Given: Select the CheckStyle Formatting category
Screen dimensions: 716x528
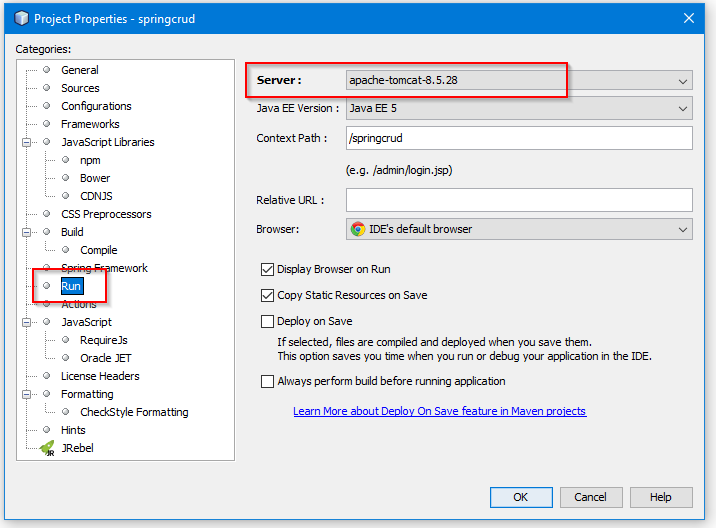Looking at the screenshot, I should tap(134, 412).
